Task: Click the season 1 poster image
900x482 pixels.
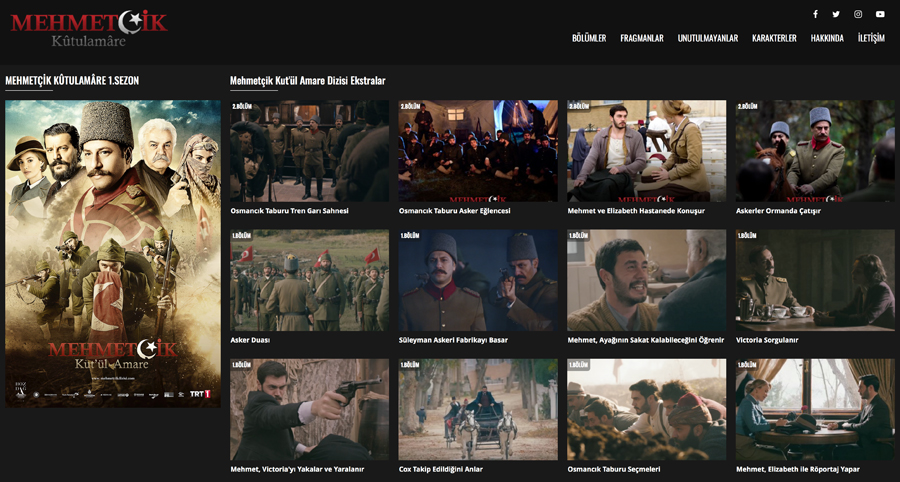Action: point(113,253)
